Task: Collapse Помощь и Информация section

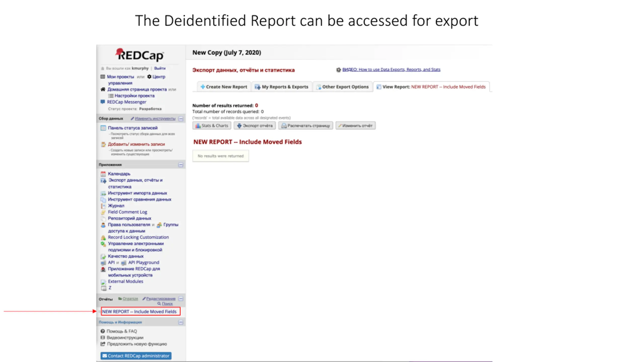Action: (x=181, y=322)
